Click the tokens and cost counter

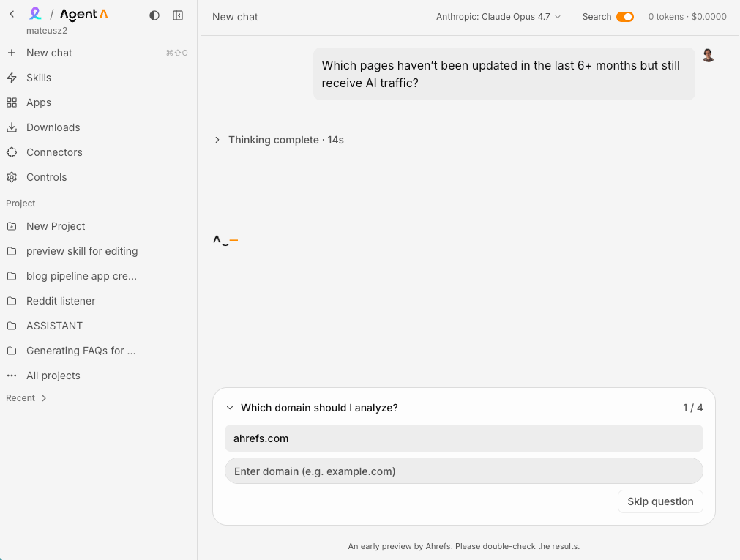click(687, 17)
